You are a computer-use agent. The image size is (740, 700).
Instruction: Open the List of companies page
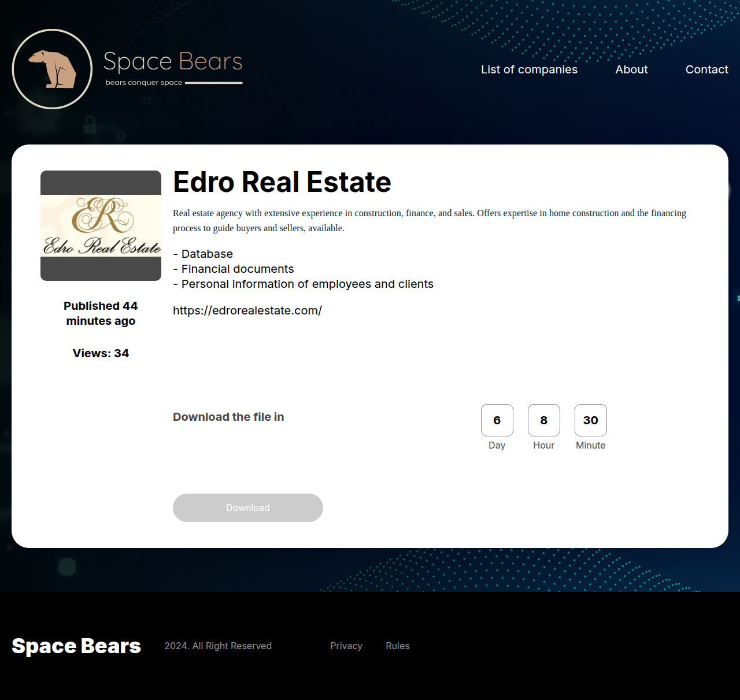529,69
